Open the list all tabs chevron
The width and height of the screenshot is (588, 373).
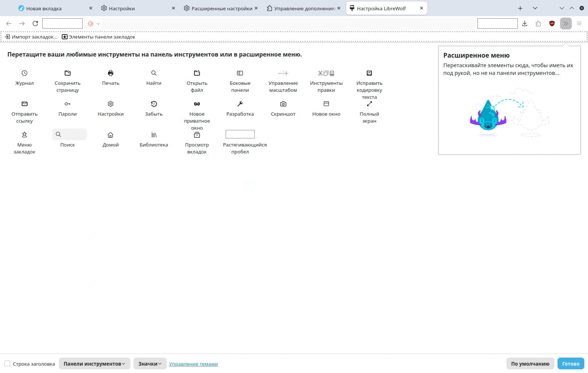(535, 8)
